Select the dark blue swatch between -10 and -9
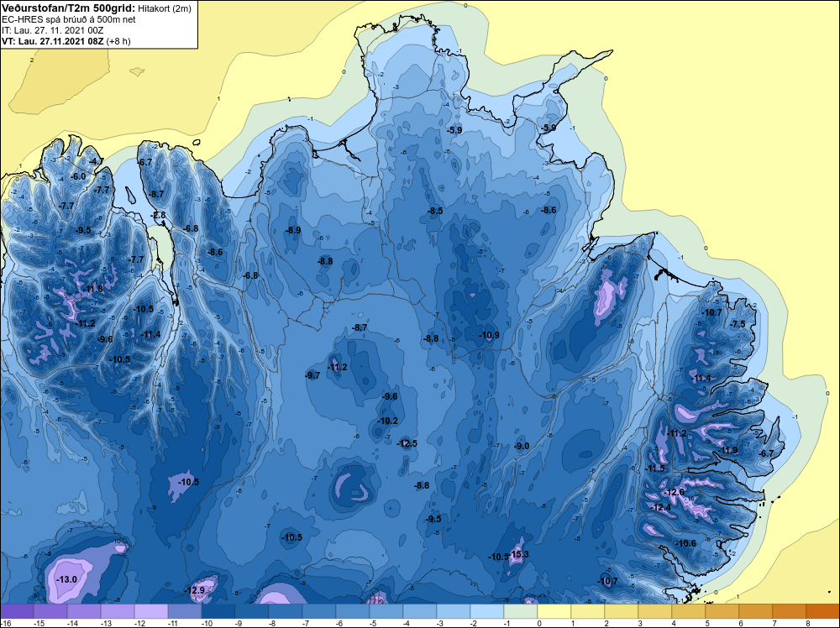This screenshot has width=840, height=628. [218, 611]
